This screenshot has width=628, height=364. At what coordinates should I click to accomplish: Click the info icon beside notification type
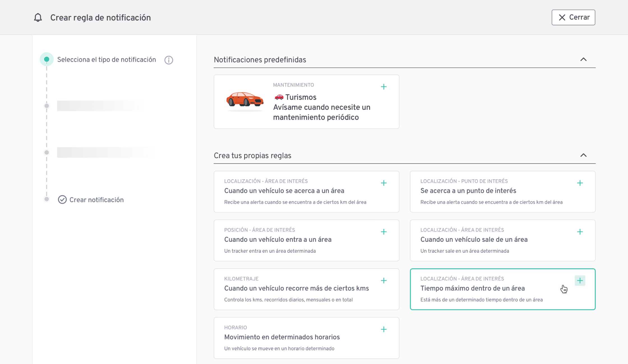[x=168, y=60]
